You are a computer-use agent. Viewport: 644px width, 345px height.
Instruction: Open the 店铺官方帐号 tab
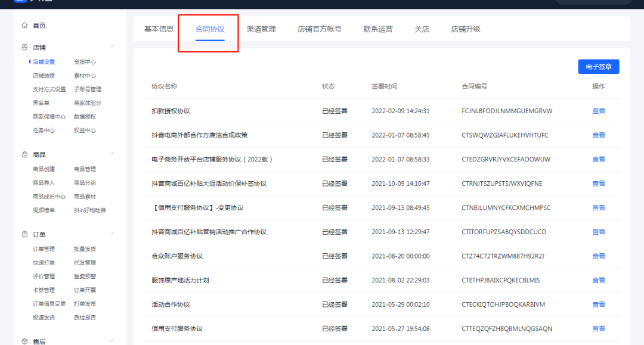(320, 29)
